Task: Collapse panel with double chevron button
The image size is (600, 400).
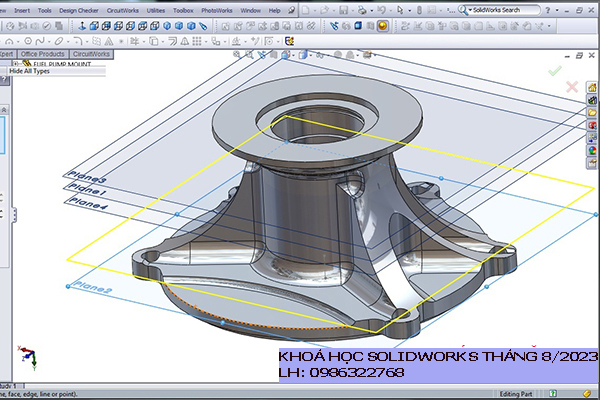Action: coord(4,110)
